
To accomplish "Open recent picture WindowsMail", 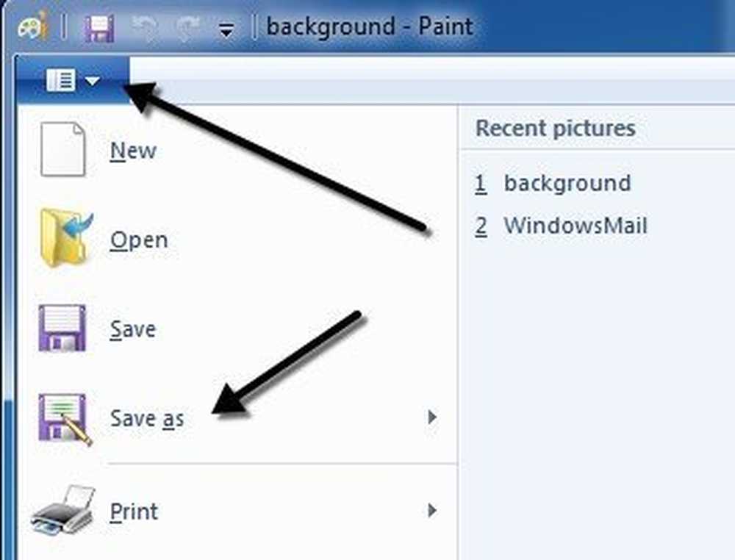I will 561,226.
